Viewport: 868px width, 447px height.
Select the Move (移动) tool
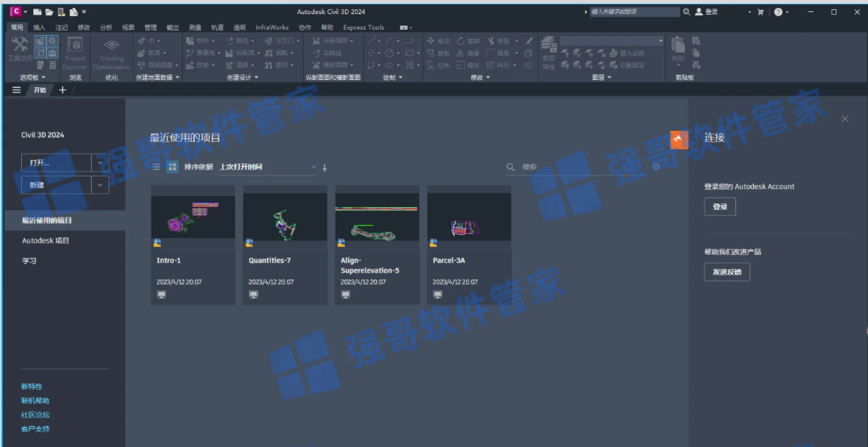click(438, 41)
